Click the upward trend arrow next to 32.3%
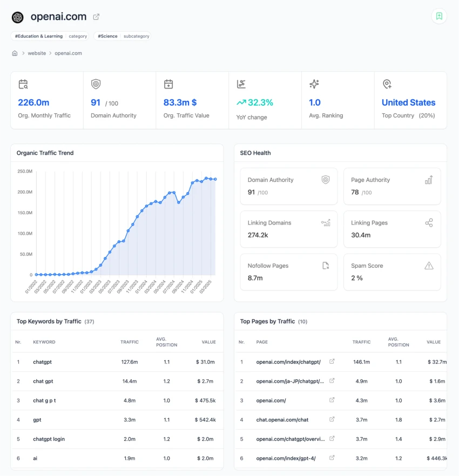The width and height of the screenshot is (459, 476). pos(241,103)
